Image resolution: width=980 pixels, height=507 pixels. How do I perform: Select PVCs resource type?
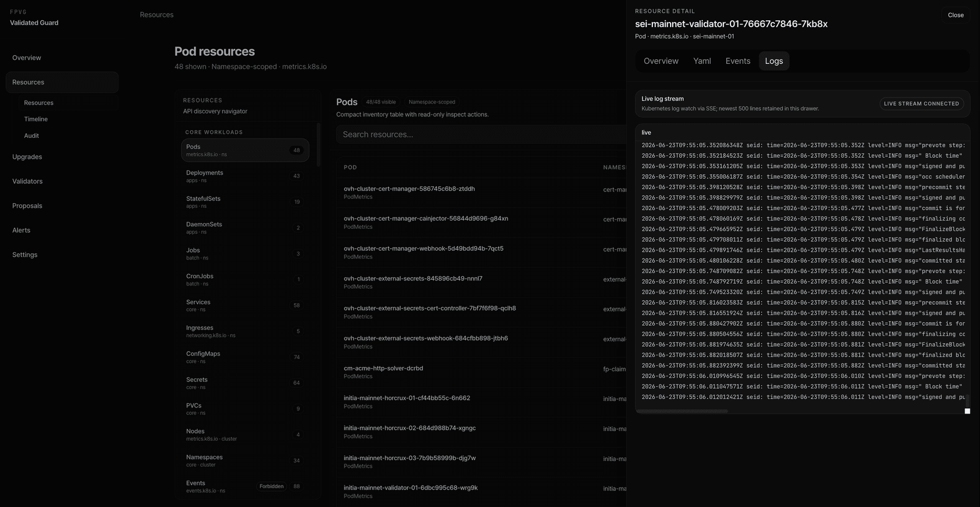click(x=245, y=409)
